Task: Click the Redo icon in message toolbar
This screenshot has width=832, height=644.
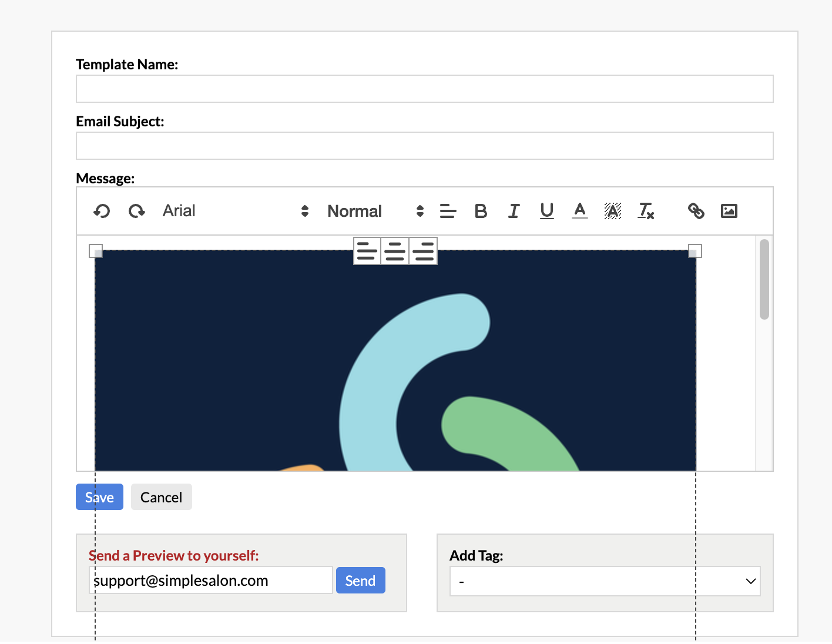Action: (137, 211)
